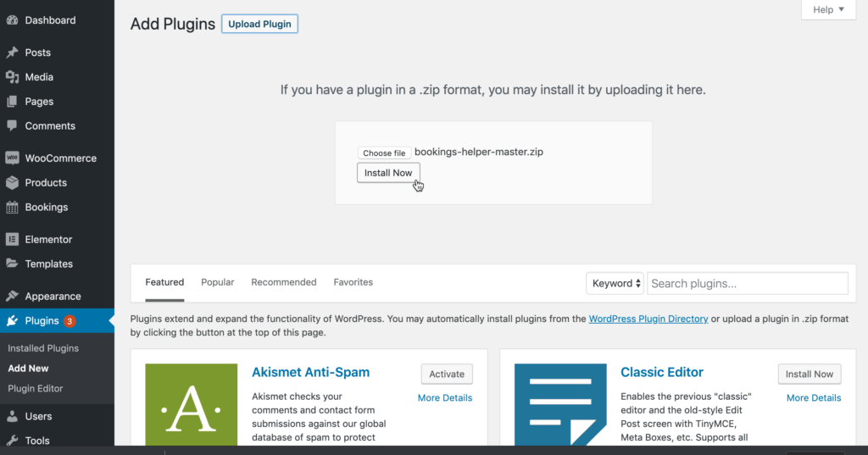Viewport: 868px width, 455px height.
Task: Open the Akismet Anti-Spam plugin thumbnail
Action: click(x=192, y=405)
